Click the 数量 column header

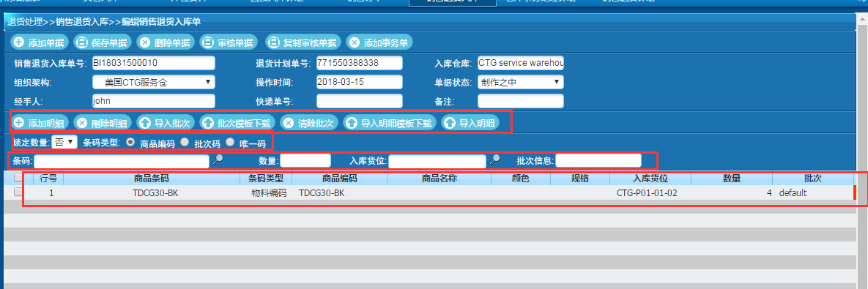coord(732,179)
